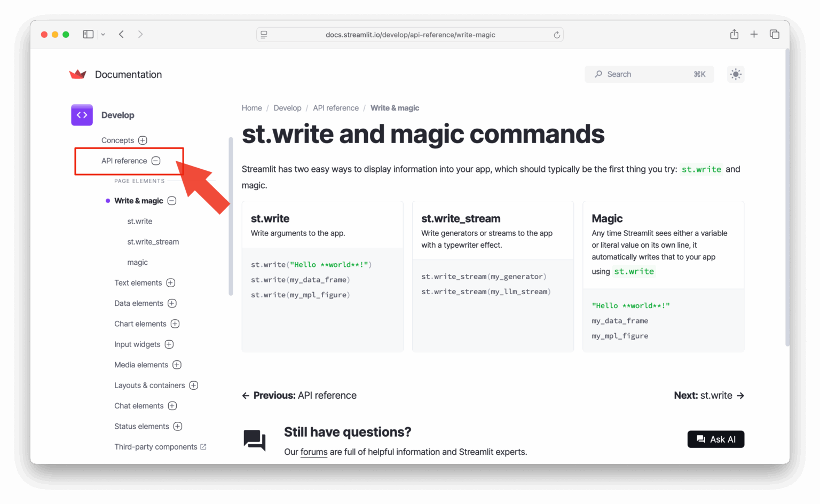The image size is (820, 504).
Task: Select st.write_stream in the sidebar
Action: [153, 242]
